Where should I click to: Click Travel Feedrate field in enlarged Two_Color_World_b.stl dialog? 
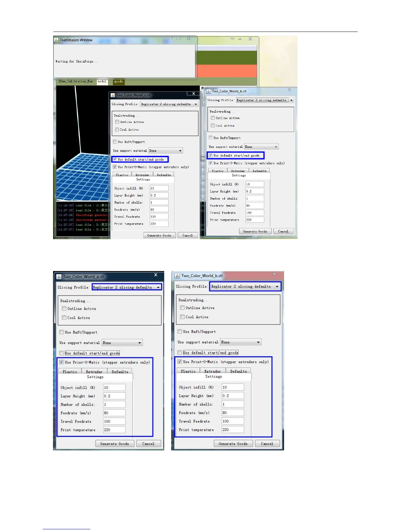(x=233, y=421)
